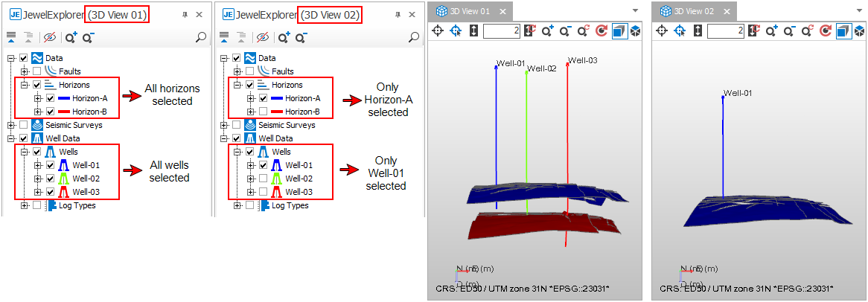Enable Seismic Surveys checkbox in JewelExplorer 3D View 01

click(x=24, y=125)
